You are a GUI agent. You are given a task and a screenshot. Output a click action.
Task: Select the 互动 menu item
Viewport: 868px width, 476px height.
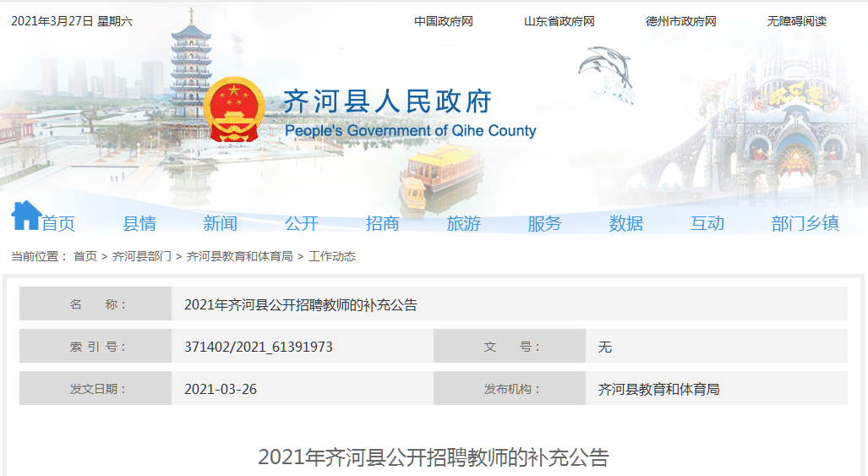pos(707,223)
